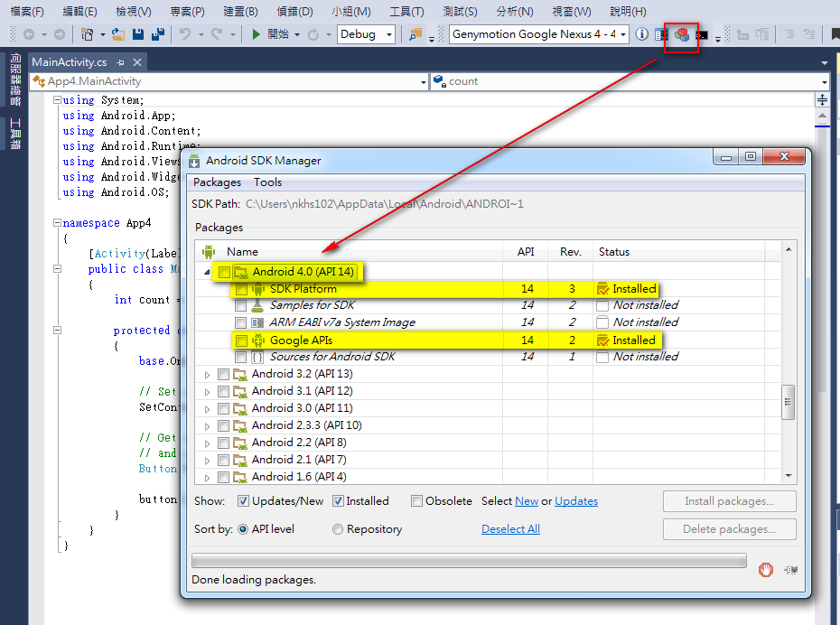840x625 pixels.
Task: Check the SDK Platform checkbox
Action: tap(241, 289)
